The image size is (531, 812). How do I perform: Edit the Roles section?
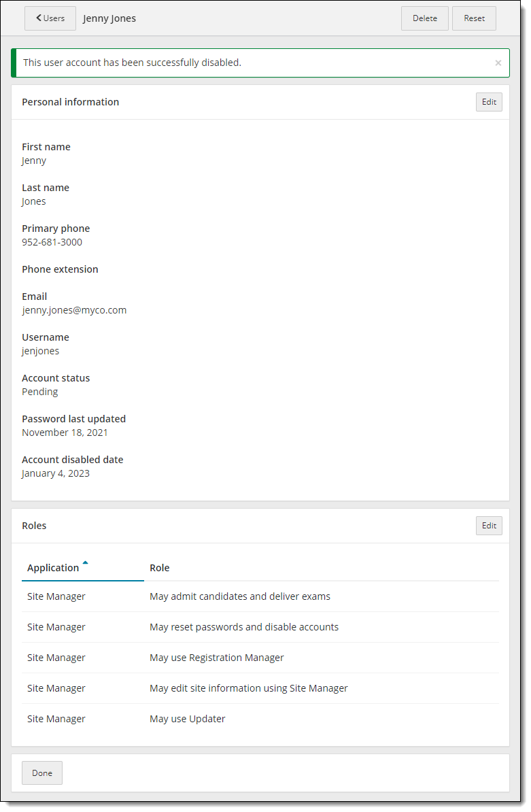tap(489, 526)
